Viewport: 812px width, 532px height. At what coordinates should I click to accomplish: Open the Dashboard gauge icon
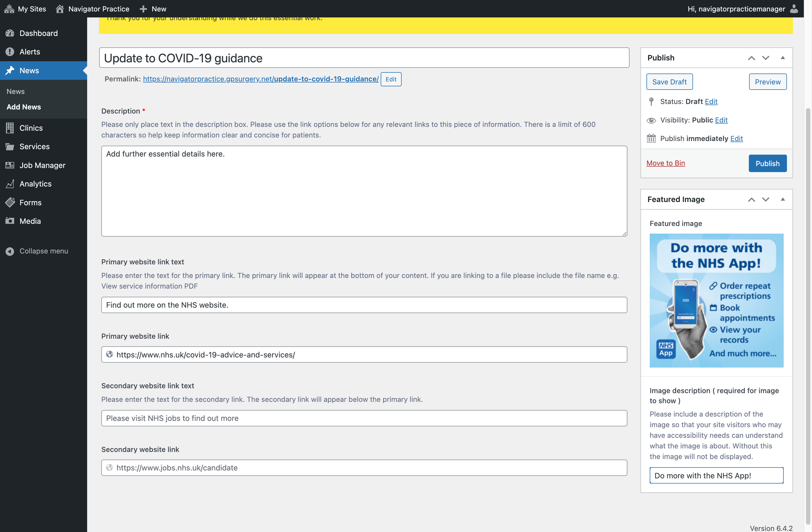(x=10, y=33)
